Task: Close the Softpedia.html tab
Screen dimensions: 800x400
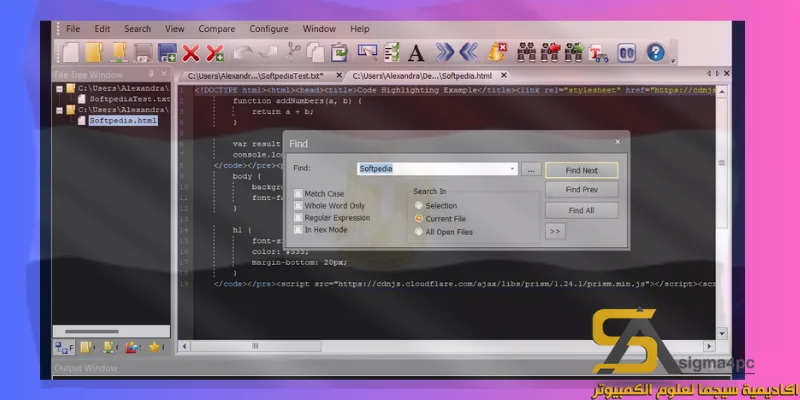Action: pos(504,76)
